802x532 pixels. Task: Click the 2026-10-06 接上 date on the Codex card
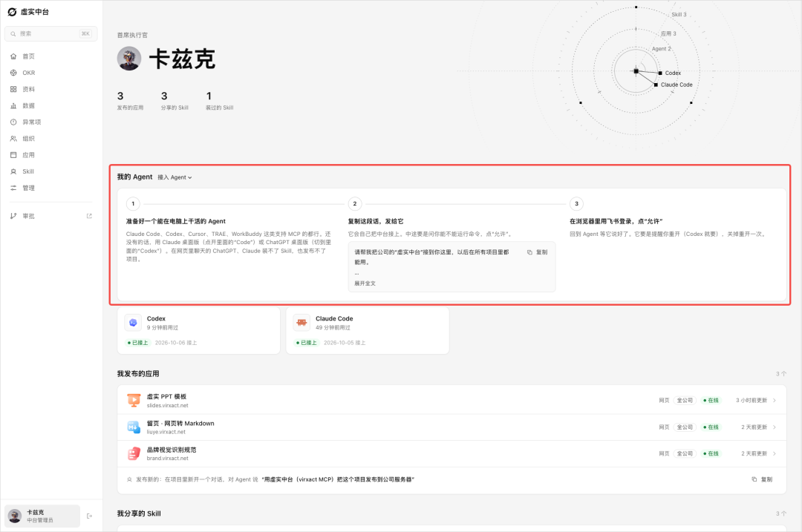click(176, 342)
